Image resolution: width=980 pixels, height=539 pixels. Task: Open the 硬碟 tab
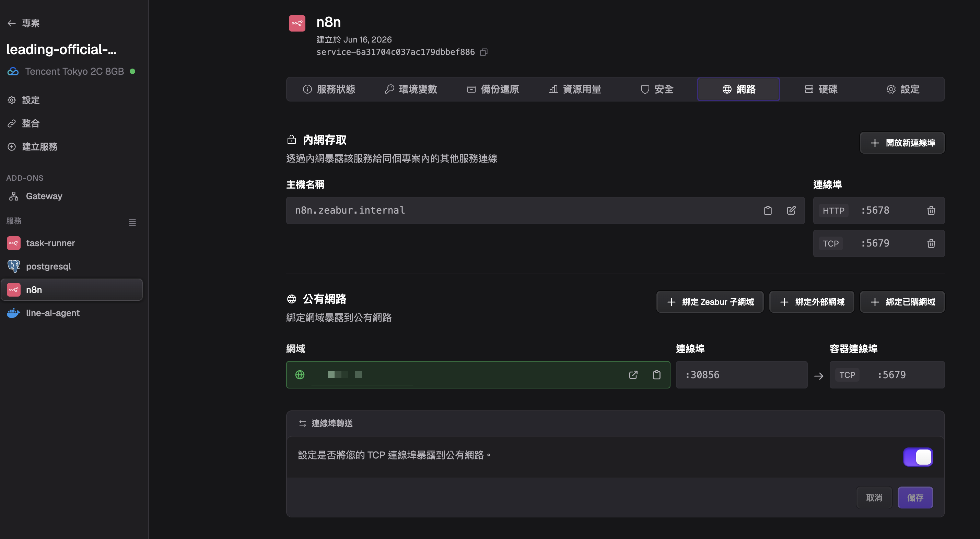[820, 89]
